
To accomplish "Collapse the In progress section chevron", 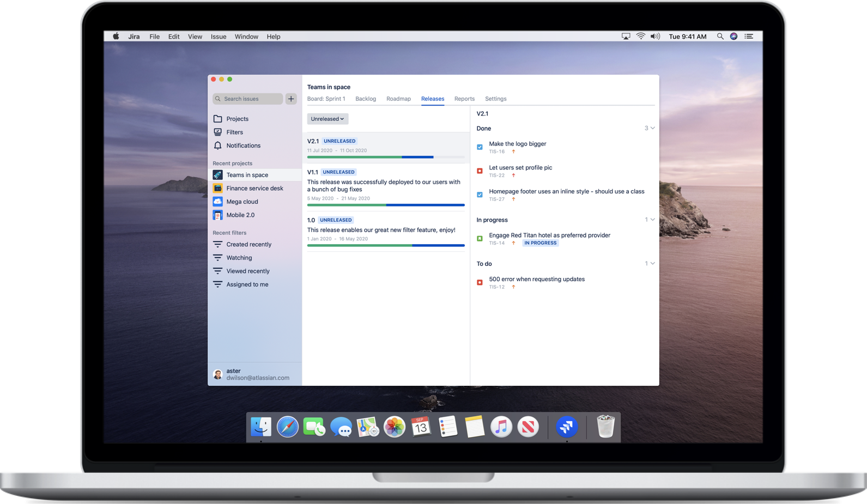I will [x=652, y=220].
